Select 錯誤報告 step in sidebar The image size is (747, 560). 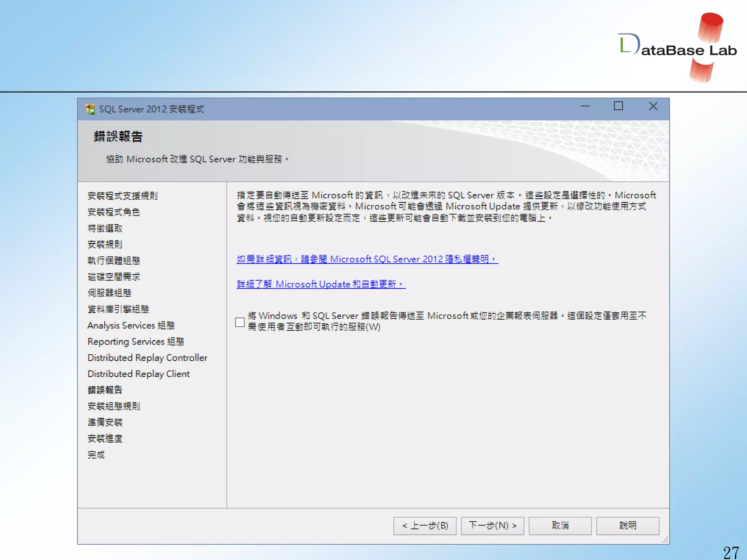[x=105, y=390]
